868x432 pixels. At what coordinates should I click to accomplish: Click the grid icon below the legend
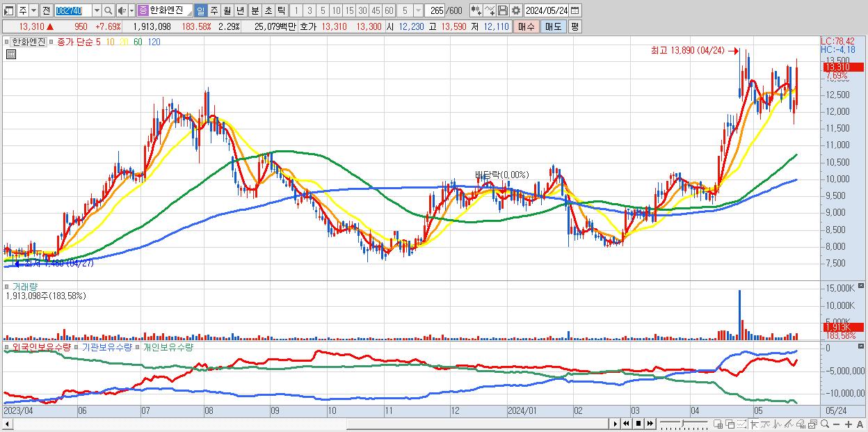[10, 54]
